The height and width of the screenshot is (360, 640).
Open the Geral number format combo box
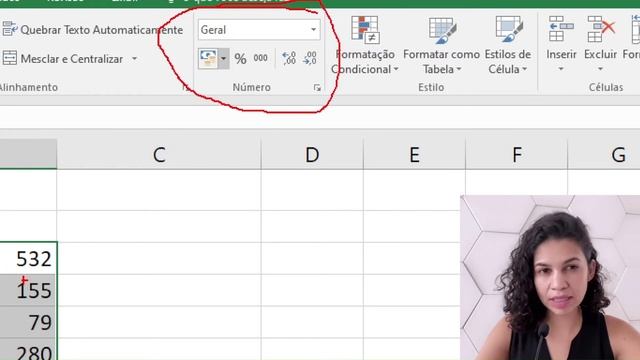(259, 30)
